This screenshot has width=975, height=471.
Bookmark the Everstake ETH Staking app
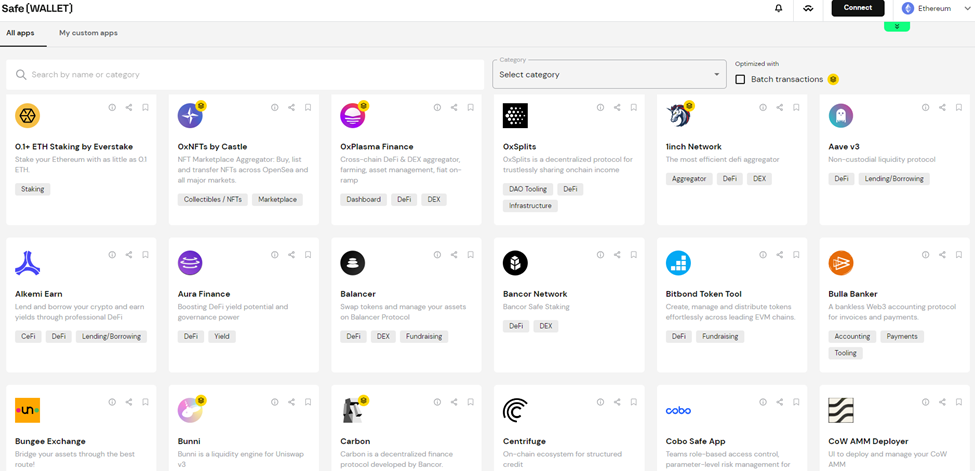pos(146,108)
